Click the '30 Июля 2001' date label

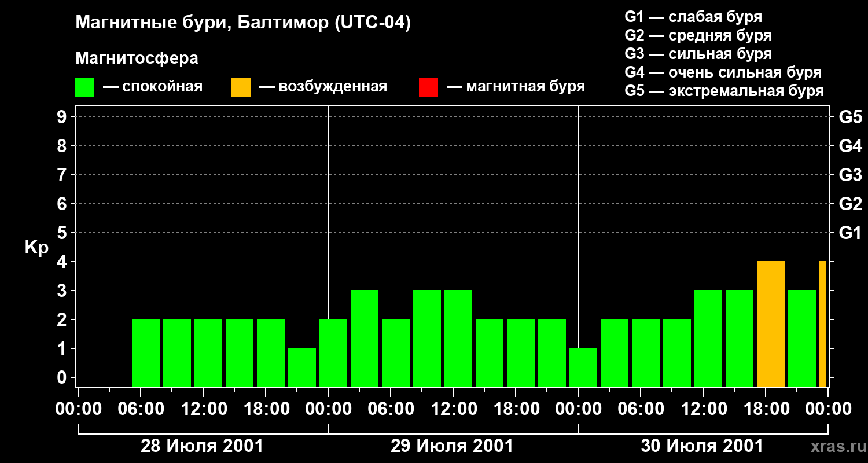(x=702, y=446)
